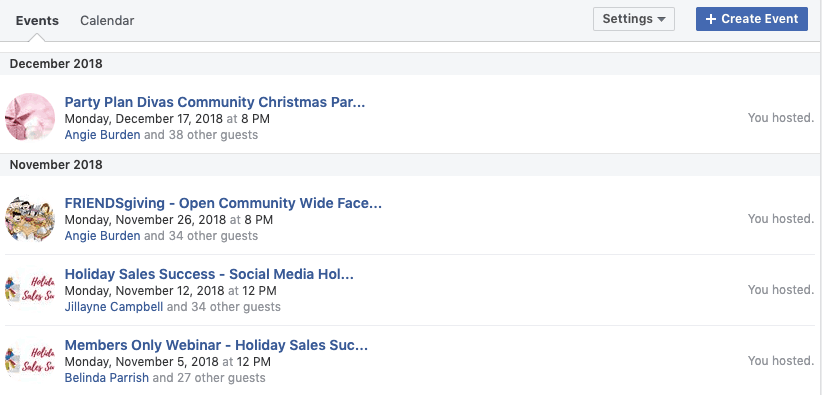Open Party Plan Divas Community Christmas event link
The height and width of the screenshot is (395, 822).
click(x=215, y=102)
